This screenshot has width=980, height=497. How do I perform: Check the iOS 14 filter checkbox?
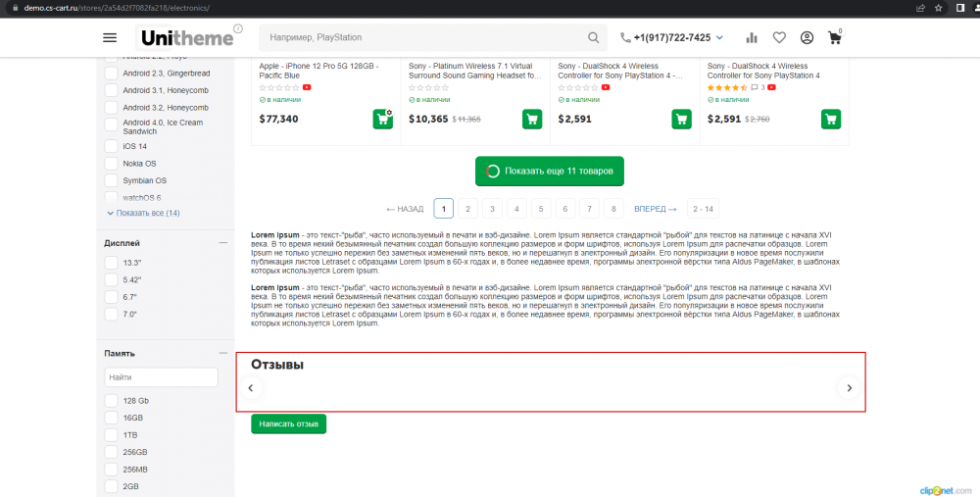[112, 146]
